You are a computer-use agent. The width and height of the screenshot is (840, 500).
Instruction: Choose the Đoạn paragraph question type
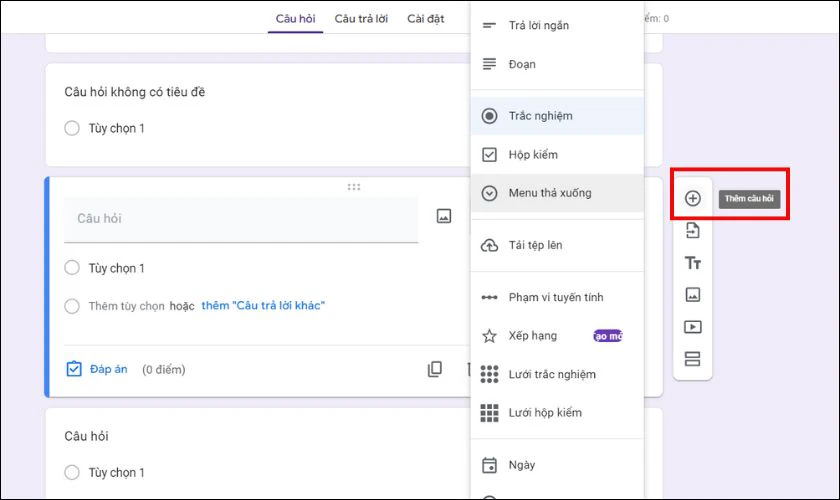[557, 64]
